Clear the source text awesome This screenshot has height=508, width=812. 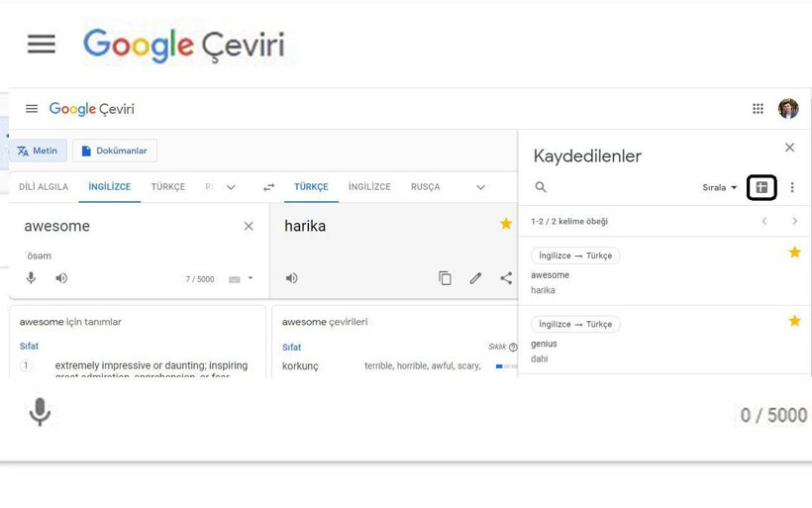[x=249, y=227]
